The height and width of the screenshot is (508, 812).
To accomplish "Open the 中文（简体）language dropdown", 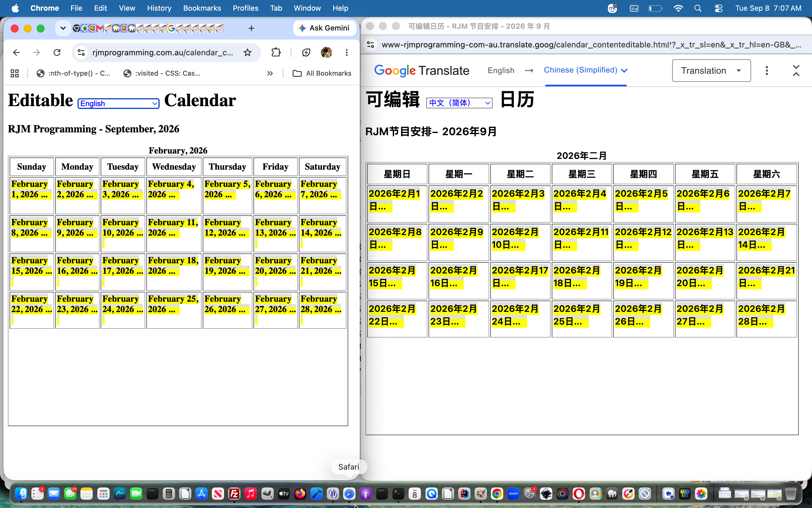I will tap(459, 103).
